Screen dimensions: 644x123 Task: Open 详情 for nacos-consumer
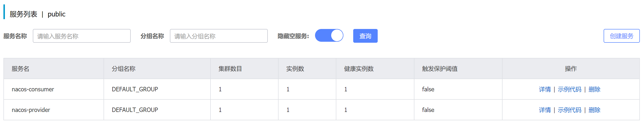pyautogui.click(x=545, y=89)
